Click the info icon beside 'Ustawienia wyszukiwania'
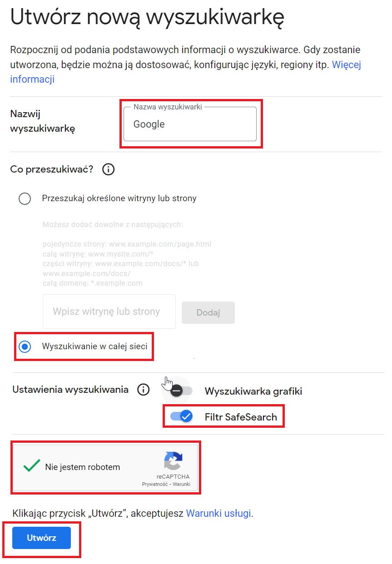392x564 pixels. coord(143,390)
